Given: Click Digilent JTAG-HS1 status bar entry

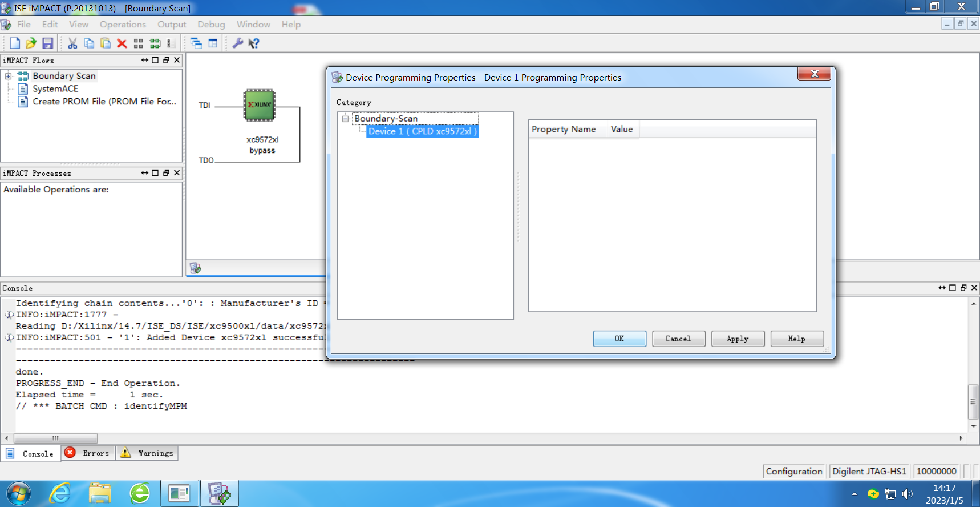Looking at the screenshot, I should (869, 471).
